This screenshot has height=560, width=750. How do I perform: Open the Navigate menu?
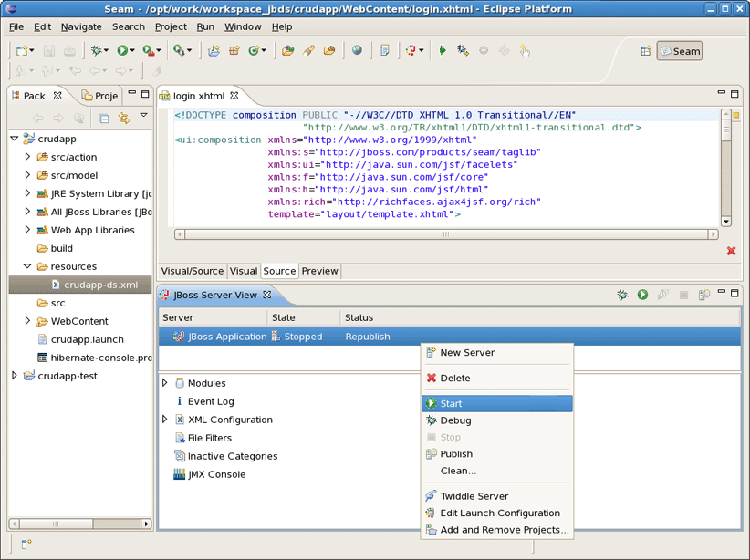click(x=81, y=26)
